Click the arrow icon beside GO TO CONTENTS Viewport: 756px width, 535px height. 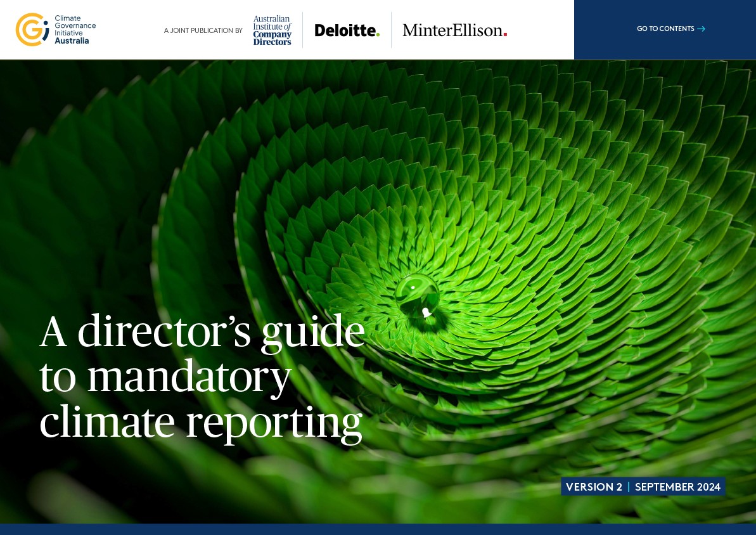702,29
